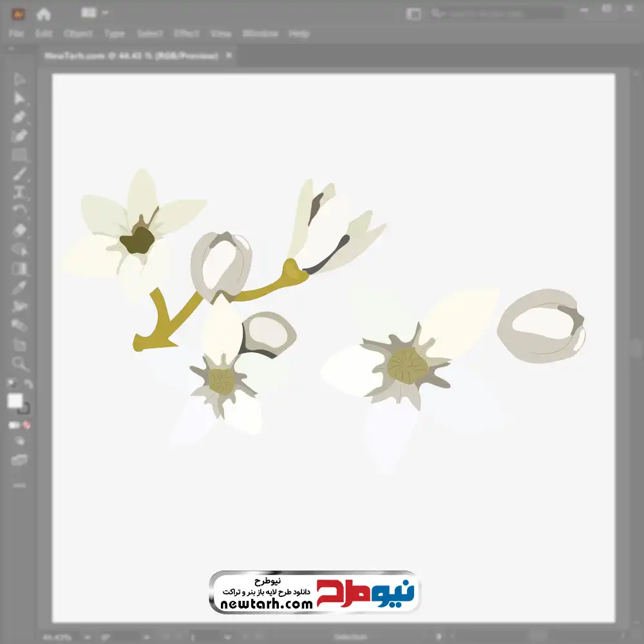Select the Pen tool
Screen dimensions: 644x644
19,117
